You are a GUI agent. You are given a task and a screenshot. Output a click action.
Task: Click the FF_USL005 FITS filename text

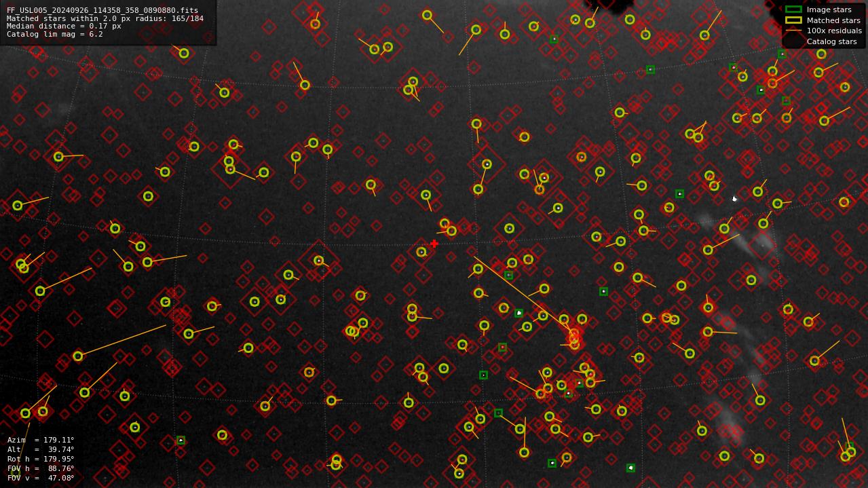pyautogui.click(x=102, y=11)
